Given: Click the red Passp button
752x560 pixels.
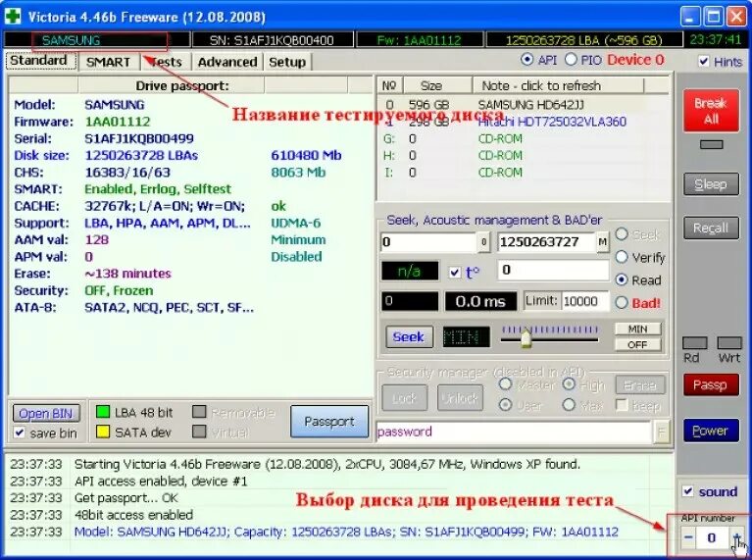Looking at the screenshot, I should [x=711, y=384].
